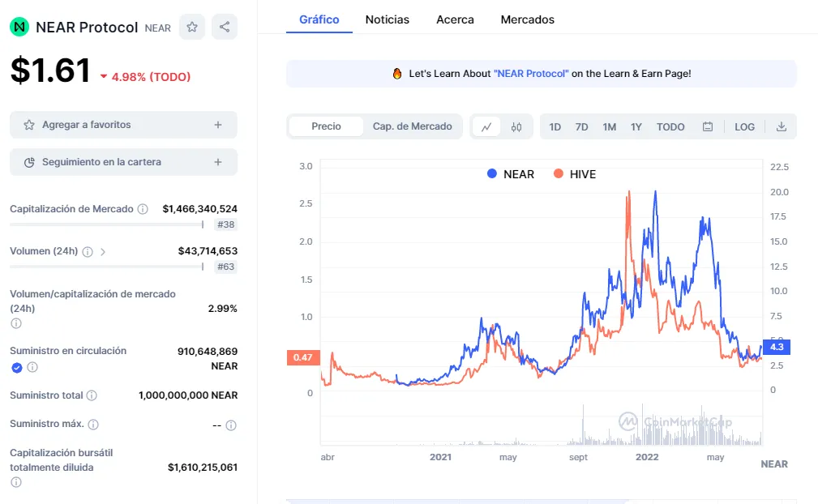Image resolution: width=818 pixels, height=504 pixels.
Task: Click the plus icon on Seguimiento en la cartera
Action: pyautogui.click(x=218, y=162)
